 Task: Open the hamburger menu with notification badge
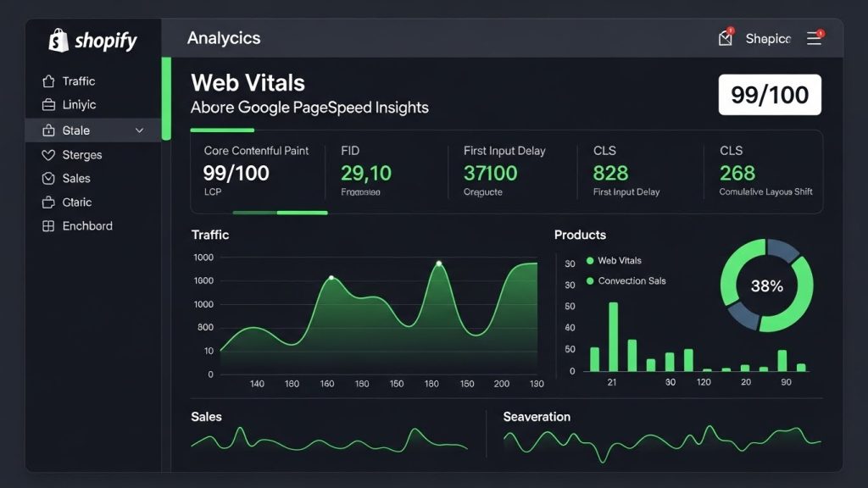point(814,38)
